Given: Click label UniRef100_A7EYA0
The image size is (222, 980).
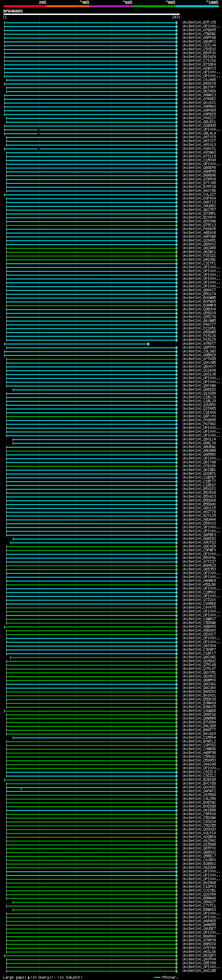Looking at the screenshot, I should [x=199, y=948].
